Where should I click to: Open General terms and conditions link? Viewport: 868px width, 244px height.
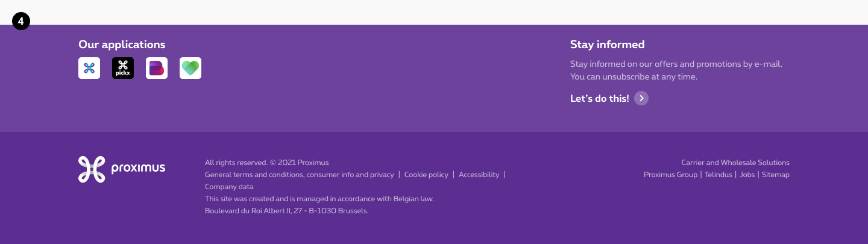click(x=299, y=175)
